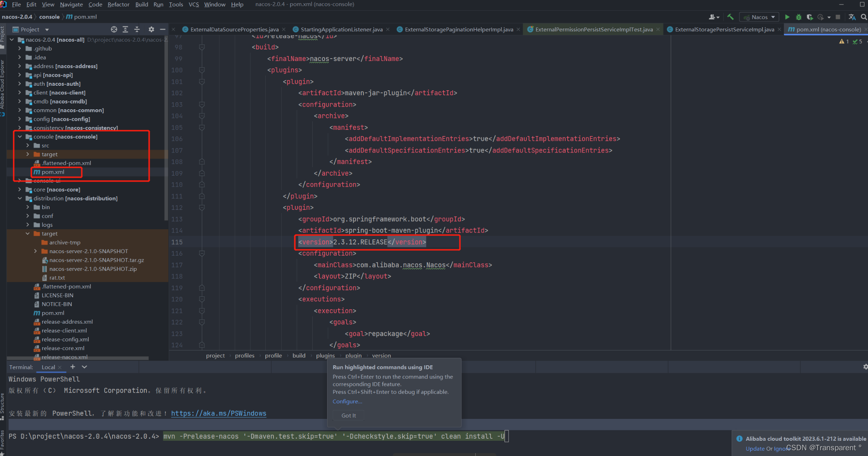Screen dimensions: 868x456
Task: Run the Nacos configuration with green play icon
Action: tap(787, 17)
